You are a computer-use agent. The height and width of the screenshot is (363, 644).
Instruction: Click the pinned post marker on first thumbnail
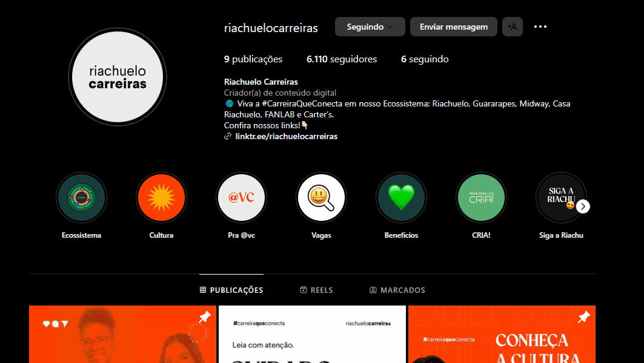pyautogui.click(x=204, y=316)
